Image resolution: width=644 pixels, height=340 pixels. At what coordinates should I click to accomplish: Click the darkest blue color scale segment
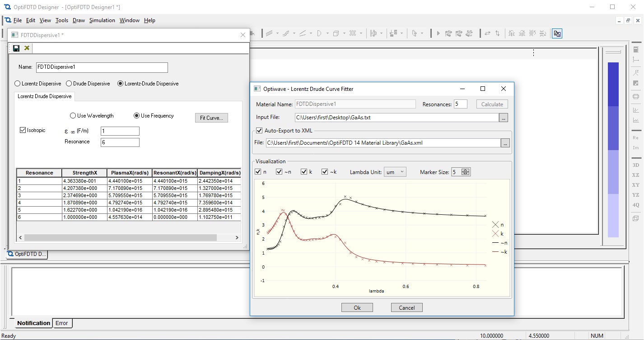(x=613, y=84)
